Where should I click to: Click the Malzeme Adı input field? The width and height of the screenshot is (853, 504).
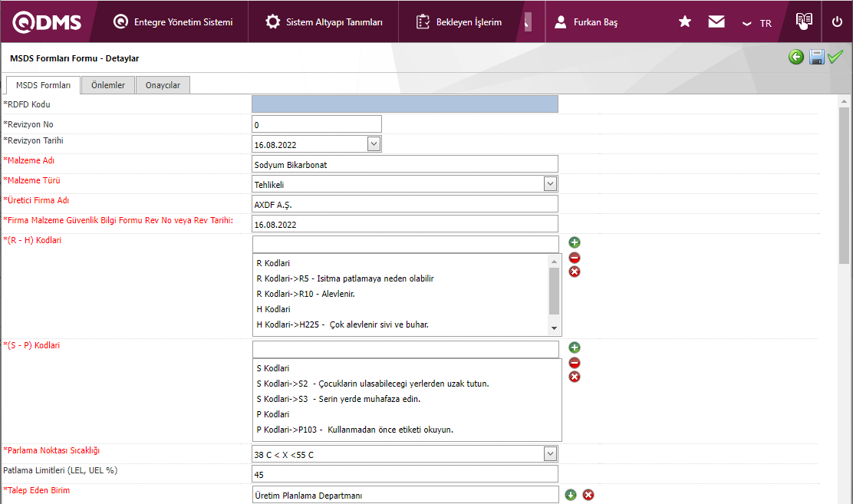click(405, 164)
